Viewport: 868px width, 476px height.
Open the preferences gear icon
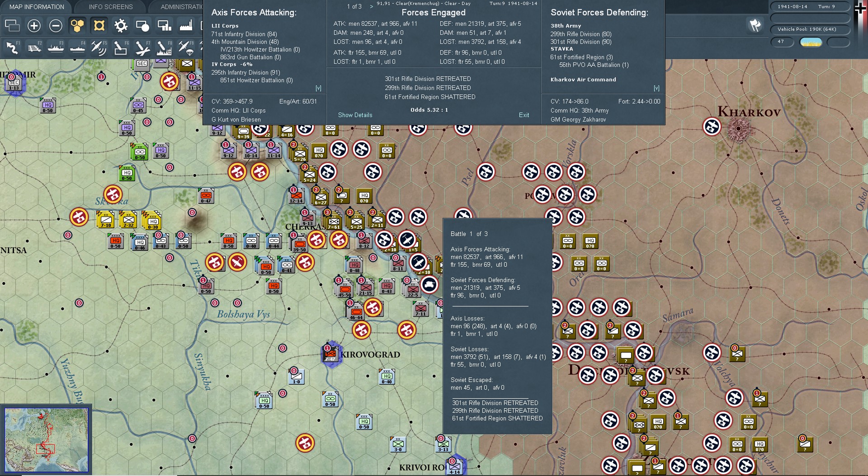(121, 26)
